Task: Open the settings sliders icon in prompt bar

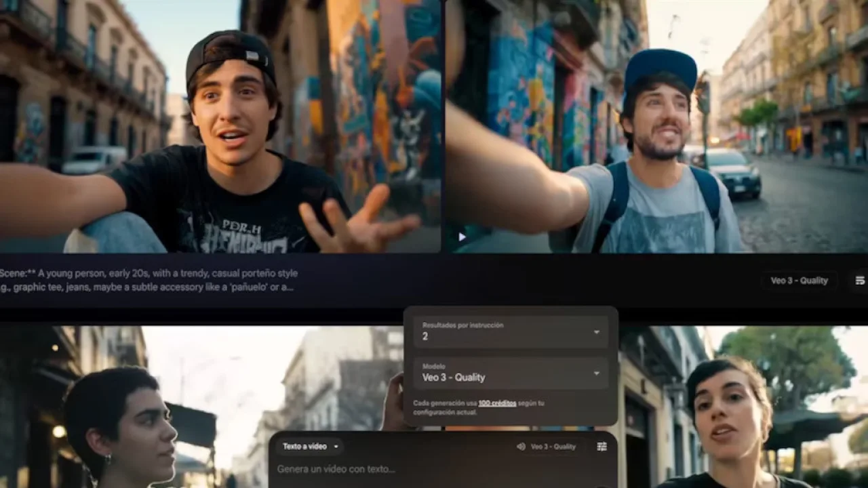Action: point(601,447)
